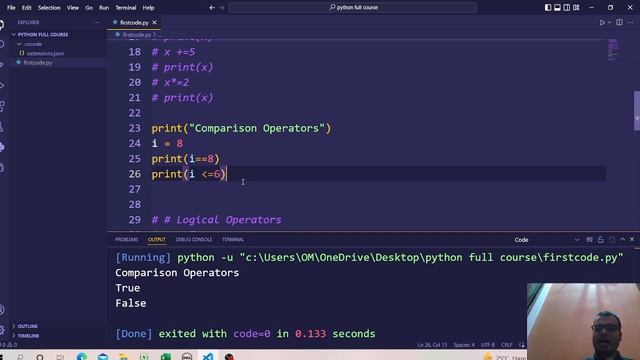This screenshot has width=640, height=360.
Task: Toggle the secondary side bar layout icon
Action: click(567, 7)
